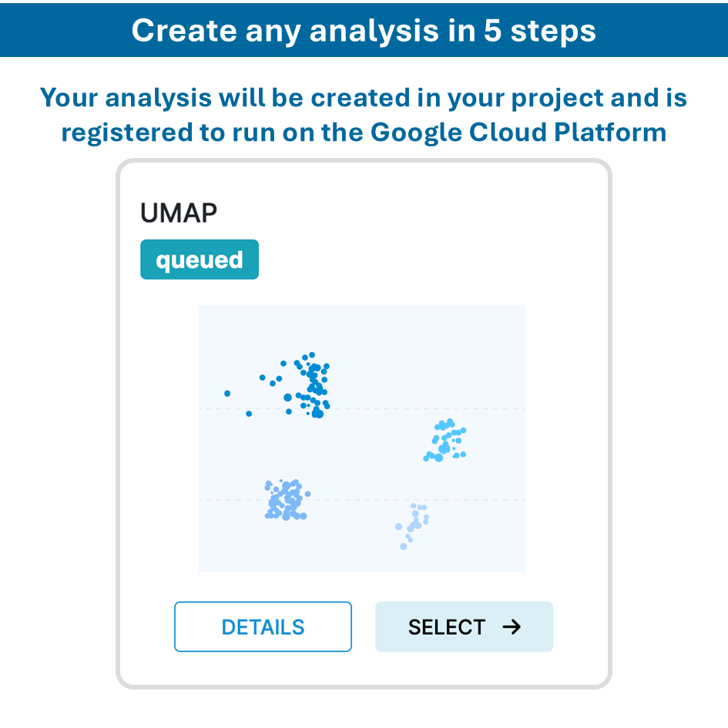728x728 pixels.
Task: Click the dark blue cluster in the plot
Action: point(313,384)
